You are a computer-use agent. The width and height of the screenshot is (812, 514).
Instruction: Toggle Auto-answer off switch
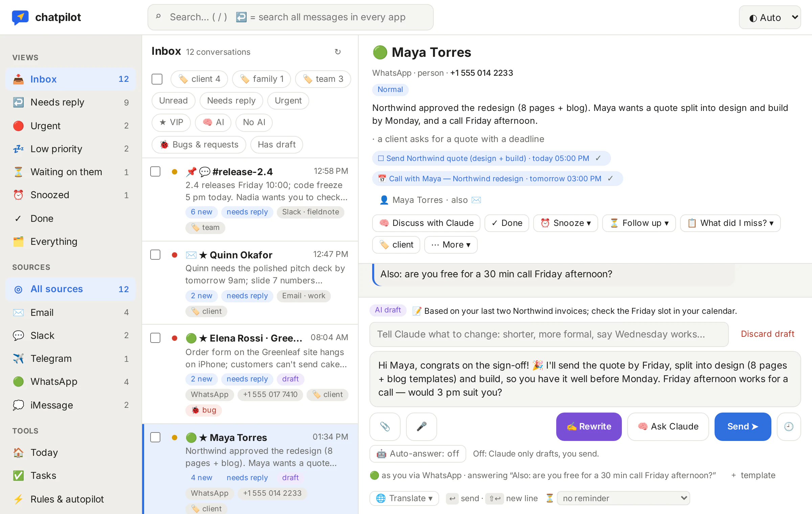tap(418, 453)
